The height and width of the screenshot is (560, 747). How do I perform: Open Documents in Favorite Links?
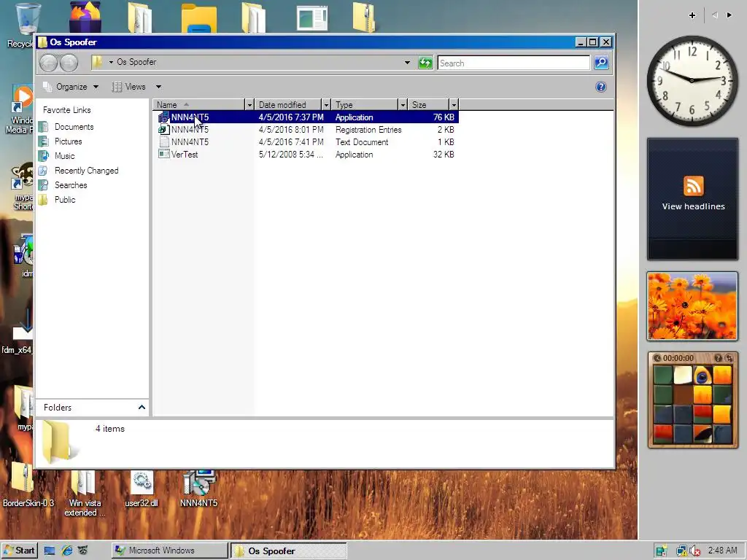(74, 127)
